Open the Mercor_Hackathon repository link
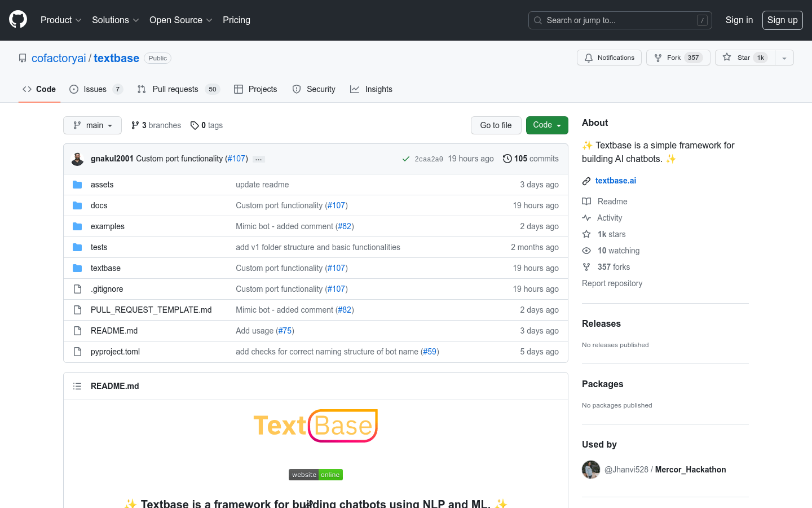The width and height of the screenshot is (812, 508). [x=690, y=470]
